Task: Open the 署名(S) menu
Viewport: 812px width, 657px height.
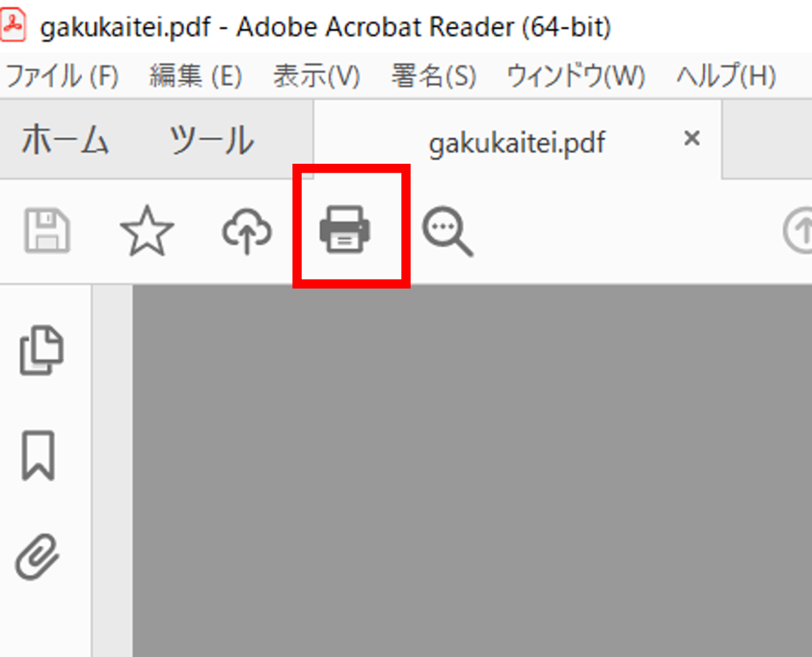Action: 433,76
